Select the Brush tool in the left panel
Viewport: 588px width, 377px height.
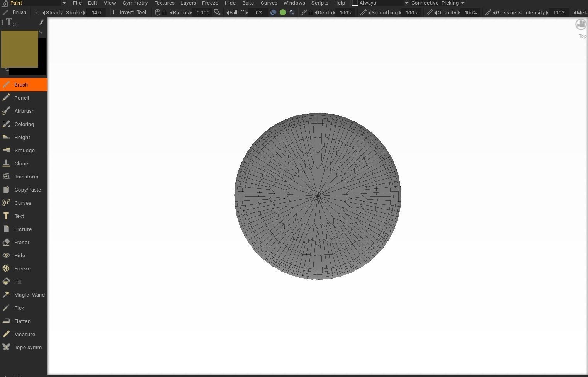click(x=24, y=85)
